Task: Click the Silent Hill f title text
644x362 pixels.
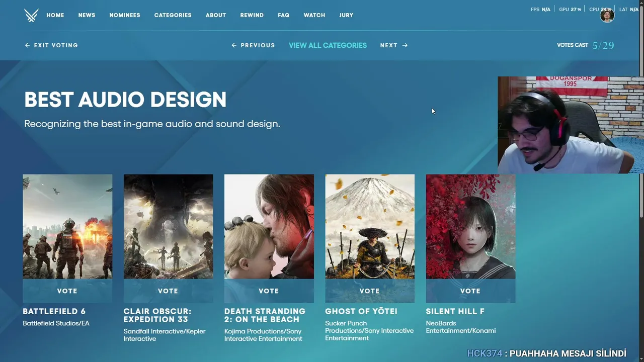Action: pyautogui.click(x=455, y=311)
